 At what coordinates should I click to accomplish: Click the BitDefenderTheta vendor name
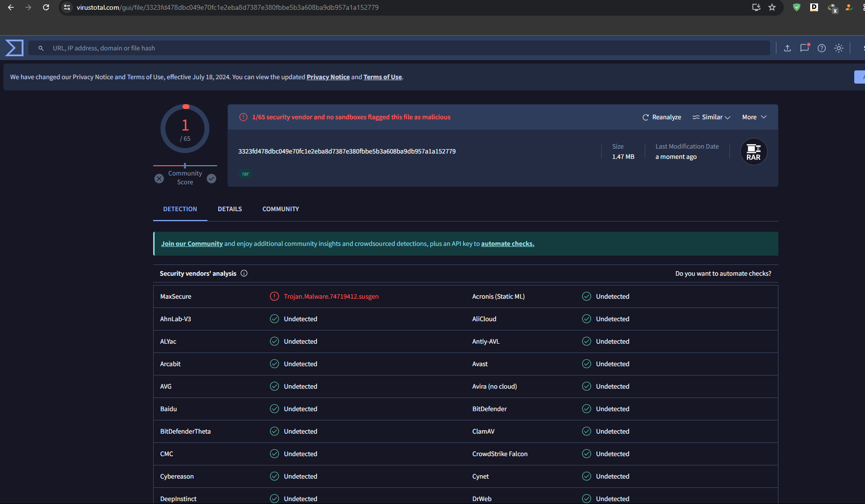pos(185,431)
